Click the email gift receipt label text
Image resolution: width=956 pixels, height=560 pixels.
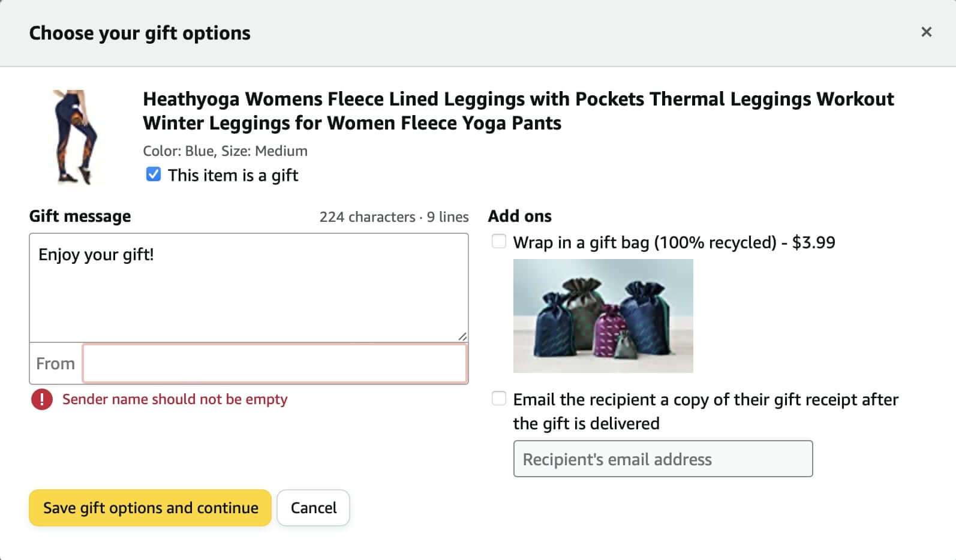705,411
